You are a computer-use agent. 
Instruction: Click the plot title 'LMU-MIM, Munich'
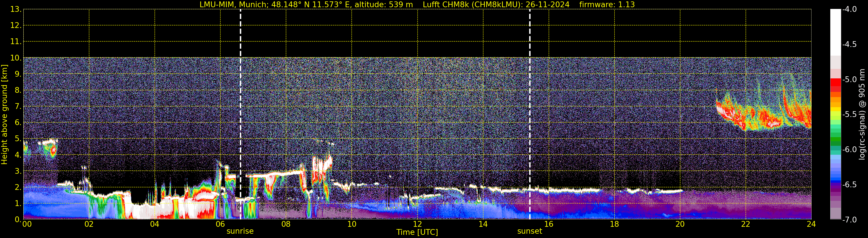click(x=234, y=4)
